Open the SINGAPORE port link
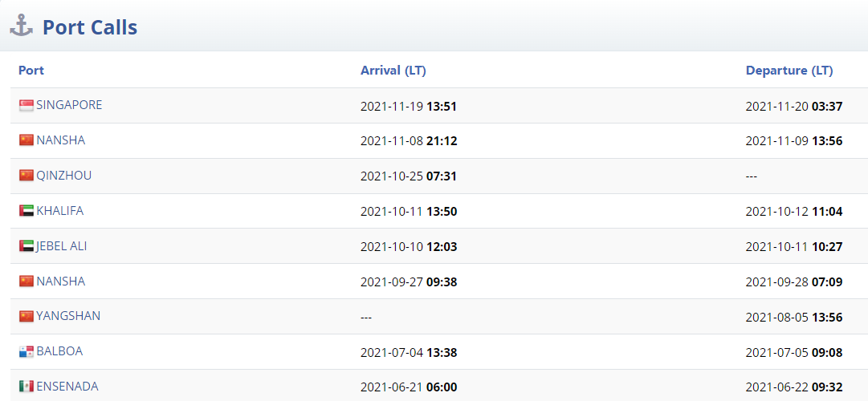The width and height of the screenshot is (868, 401). [69, 105]
